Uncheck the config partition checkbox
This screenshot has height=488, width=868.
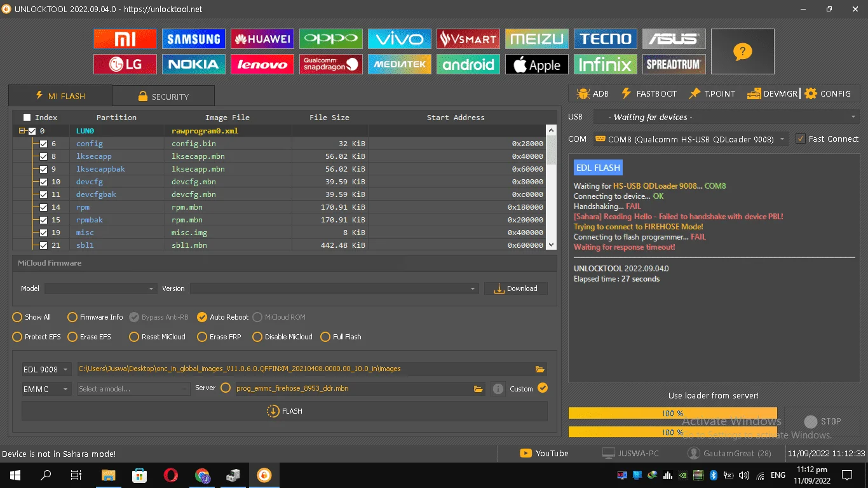(x=44, y=144)
